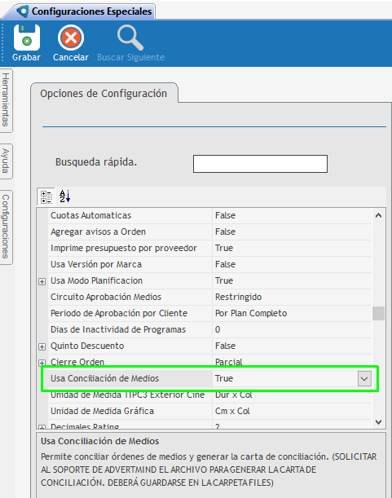Switch property grid to categorized view
The width and height of the screenshot is (392, 498).
coord(46,196)
